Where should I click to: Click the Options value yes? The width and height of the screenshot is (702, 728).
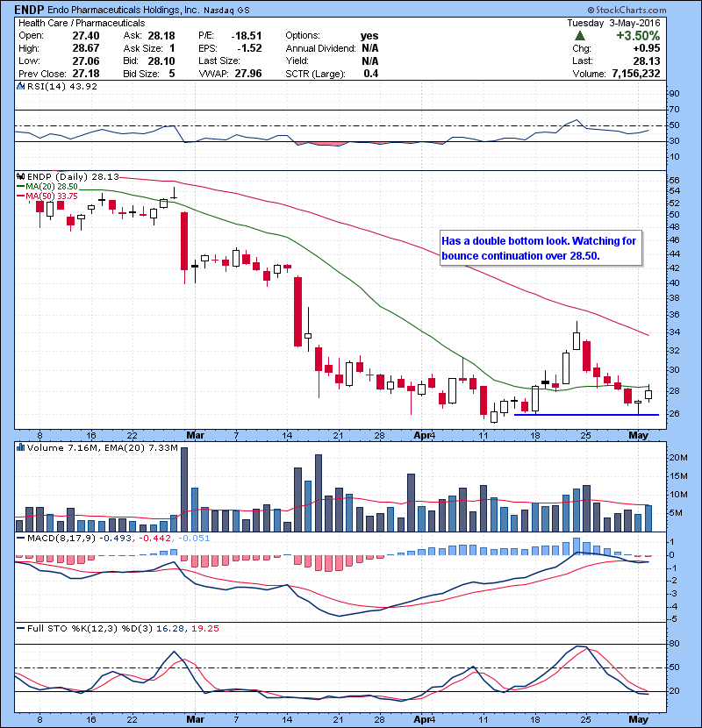tap(369, 36)
